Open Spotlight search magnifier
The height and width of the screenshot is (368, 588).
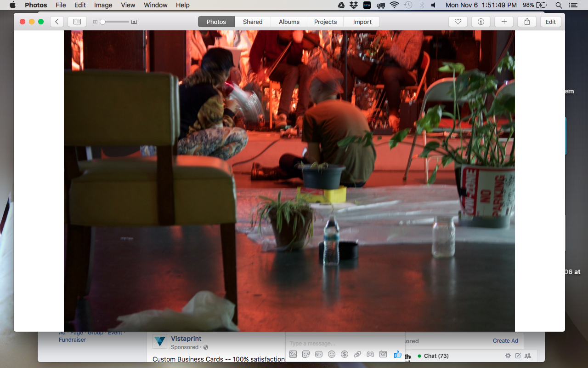[559, 5]
